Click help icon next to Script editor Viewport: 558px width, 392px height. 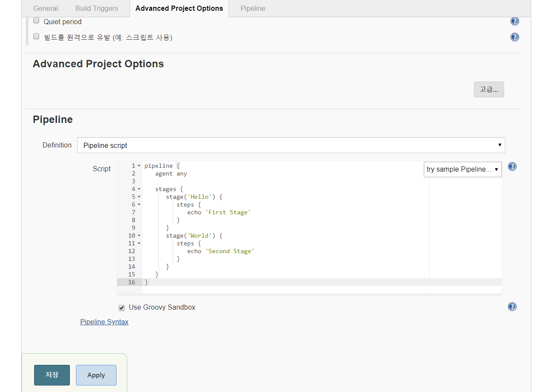(512, 166)
